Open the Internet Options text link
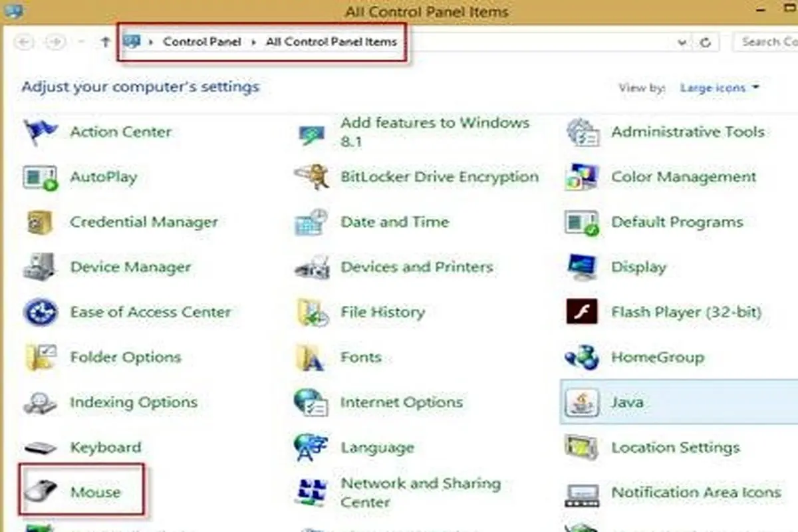Image resolution: width=798 pixels, height=532 pixels. coord(402,402)
